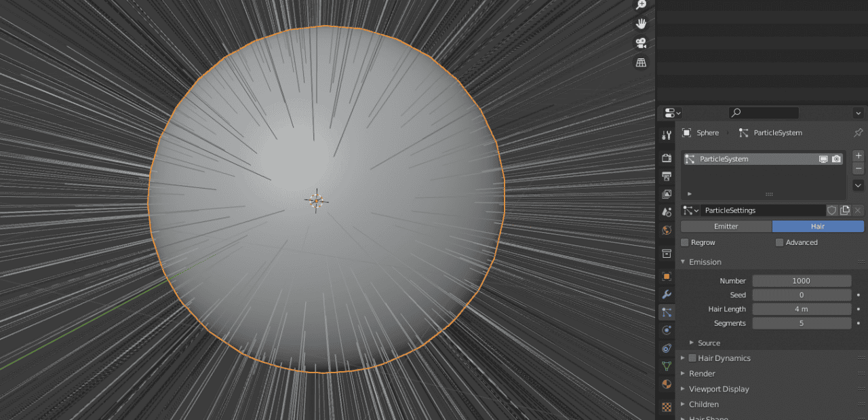Adjust the Hair Length field
This screenshot has height=420, width=868.
[801, 309]
